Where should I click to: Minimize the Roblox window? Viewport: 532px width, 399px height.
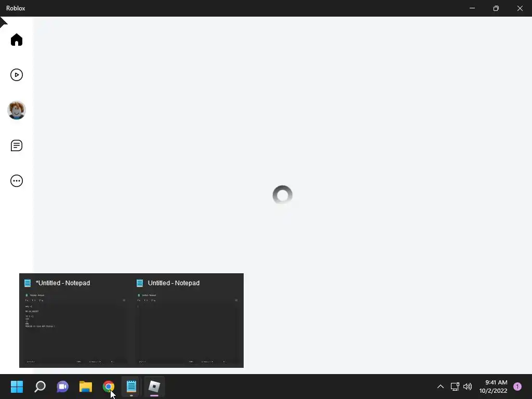(472, 8)
